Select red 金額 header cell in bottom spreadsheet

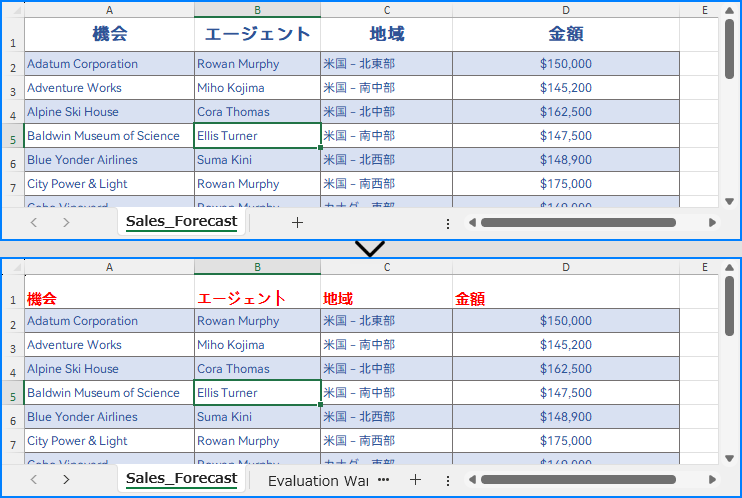[566, 292]
